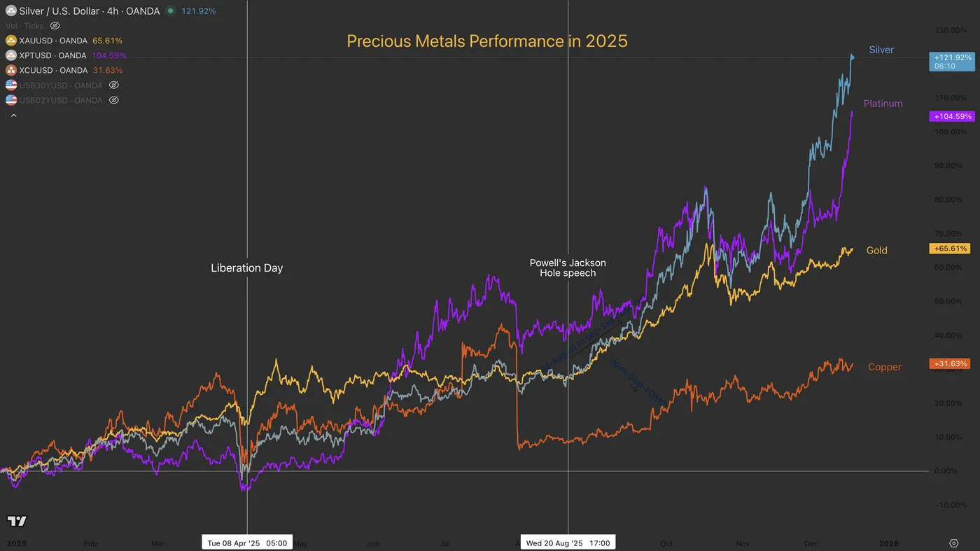Click the Tue 08 Apr '25 date marker

coord(247,543)
